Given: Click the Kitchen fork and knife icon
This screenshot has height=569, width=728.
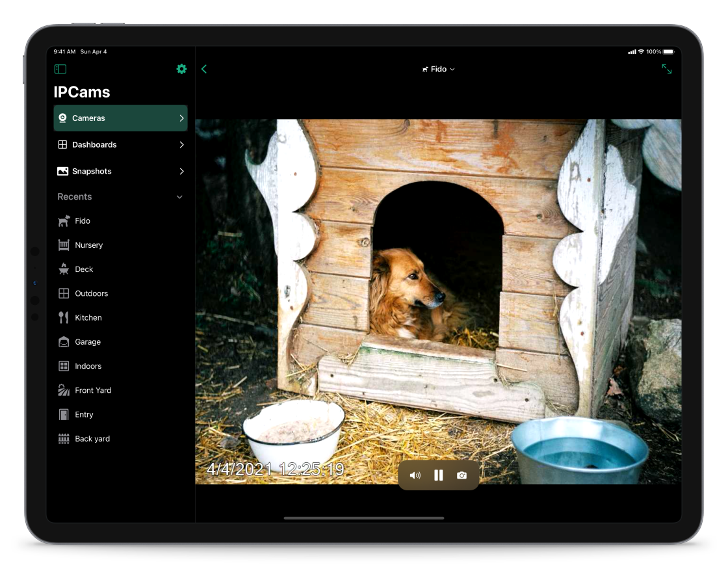Looking at the screenshot, I should pyautogui.click(x=64, y=317).
